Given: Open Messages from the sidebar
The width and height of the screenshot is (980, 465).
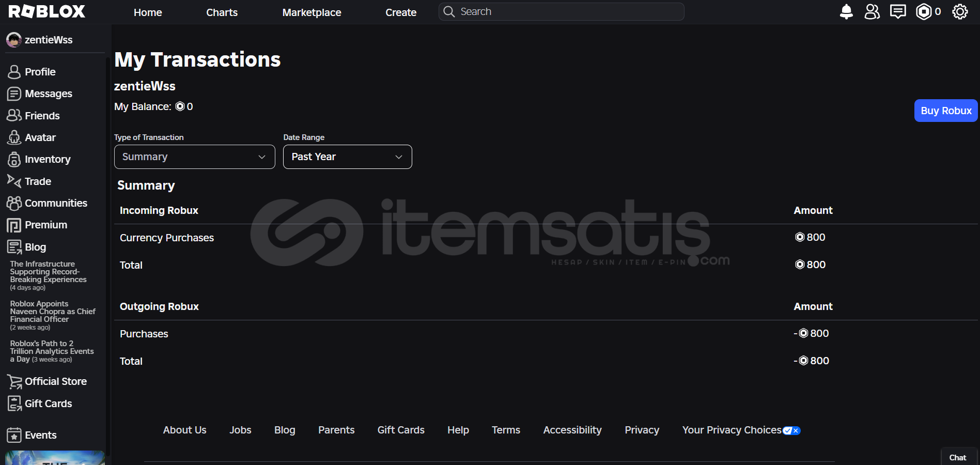Looking at the screenshot, I should [40, 94].
